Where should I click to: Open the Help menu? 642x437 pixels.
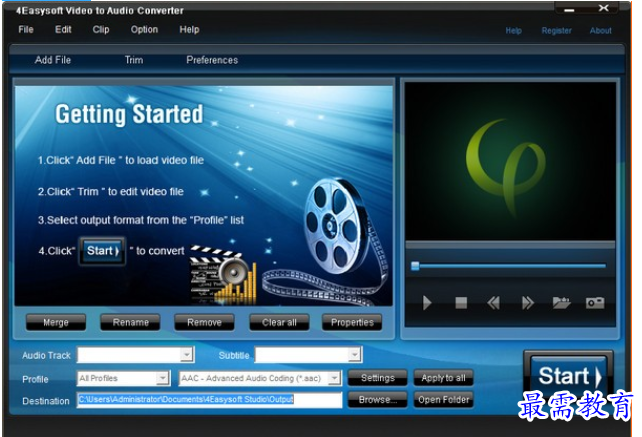point(189,29)
